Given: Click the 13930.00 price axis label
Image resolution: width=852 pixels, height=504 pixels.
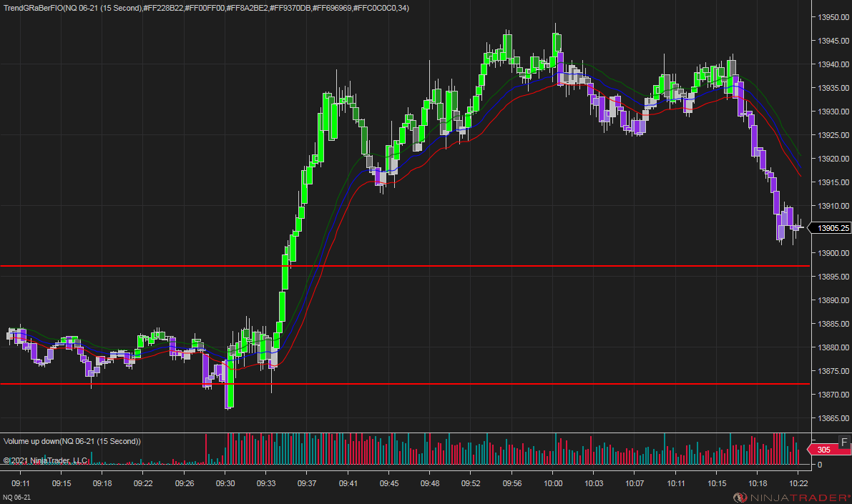Looking at the screenshot, I should [x=833, y=112].
